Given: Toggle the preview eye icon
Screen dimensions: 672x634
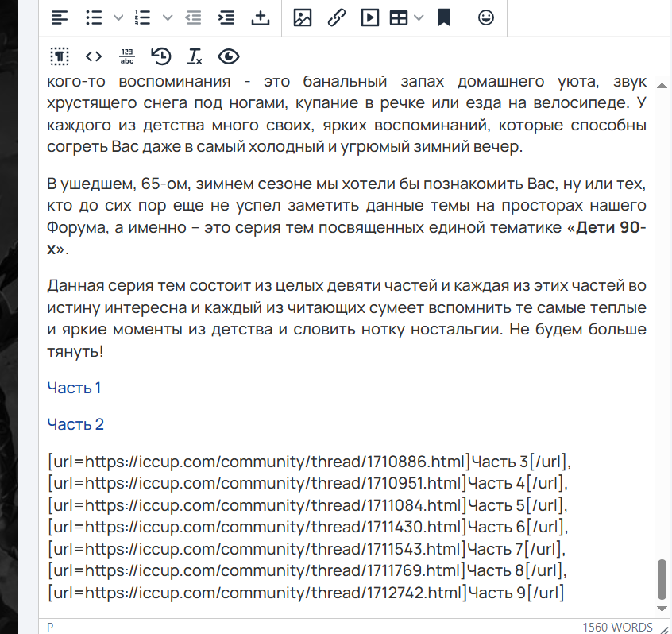Looking at the screenshot, I should click(229, 56).
